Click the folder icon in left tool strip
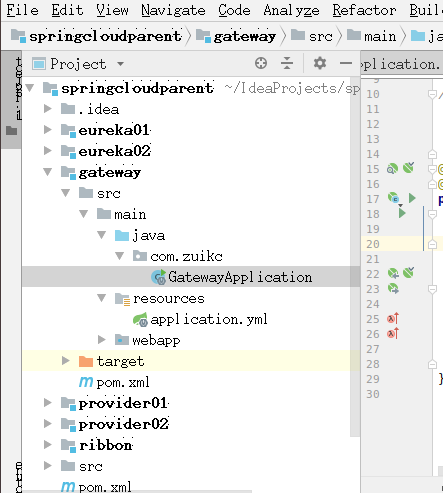Image resolution: width=443 pixels, height=493 pixels. tap(11, 131)
